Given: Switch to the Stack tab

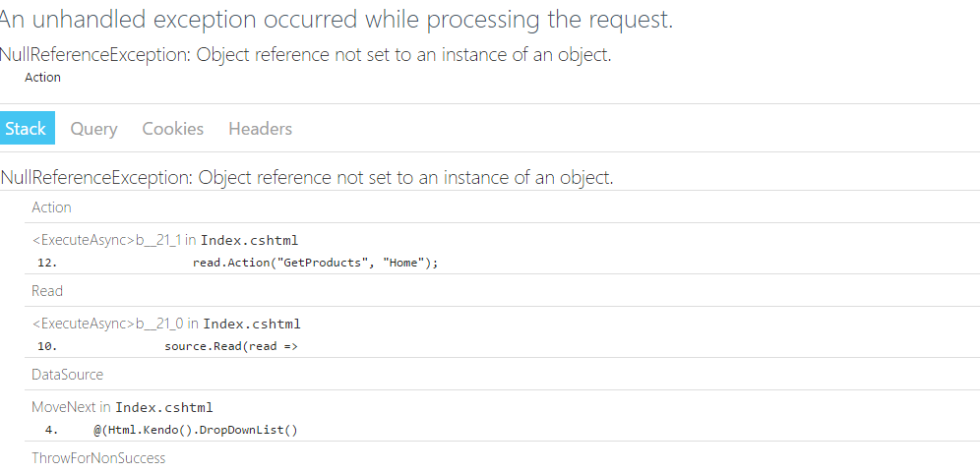Looking at the screenshot, I should click(27, 129).
